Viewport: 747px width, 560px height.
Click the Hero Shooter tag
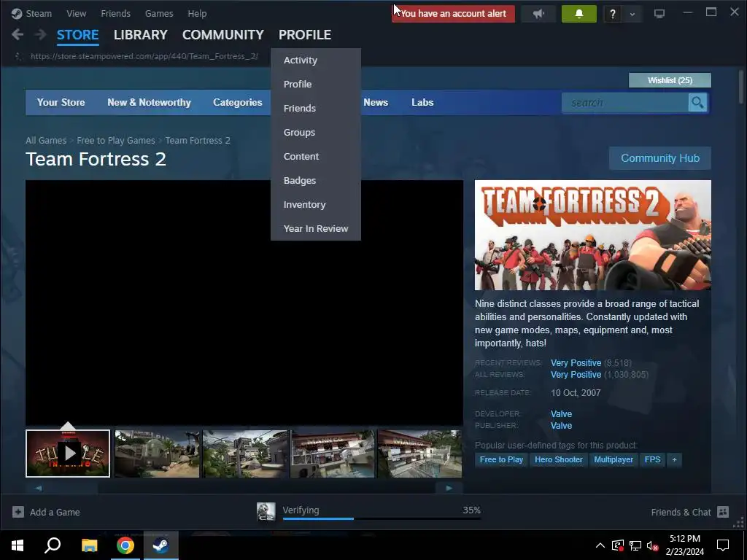pyautogui.click(x=558, y=459)
